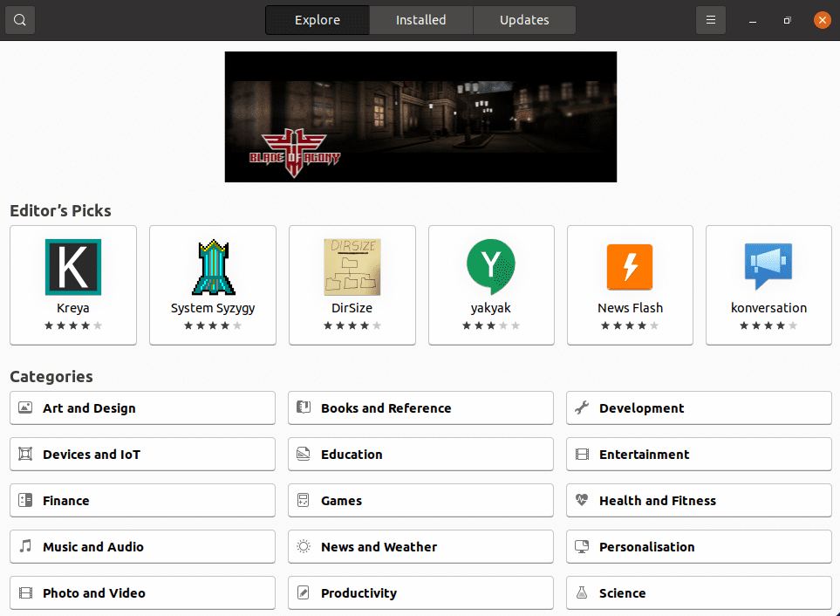The height and width of the screenshot is (616, 840).
Task: Click the Entertainment film icon
Action: click(x=582, y=454)
